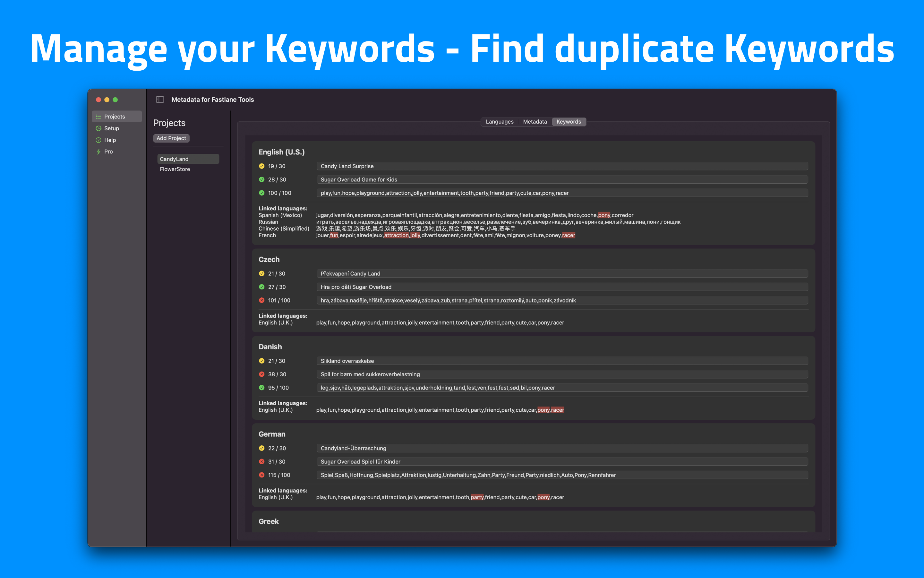Image resolution: width=924 pixels, height=578 pixels.
Task: Open Help in the sidebar
Action: 117,140
